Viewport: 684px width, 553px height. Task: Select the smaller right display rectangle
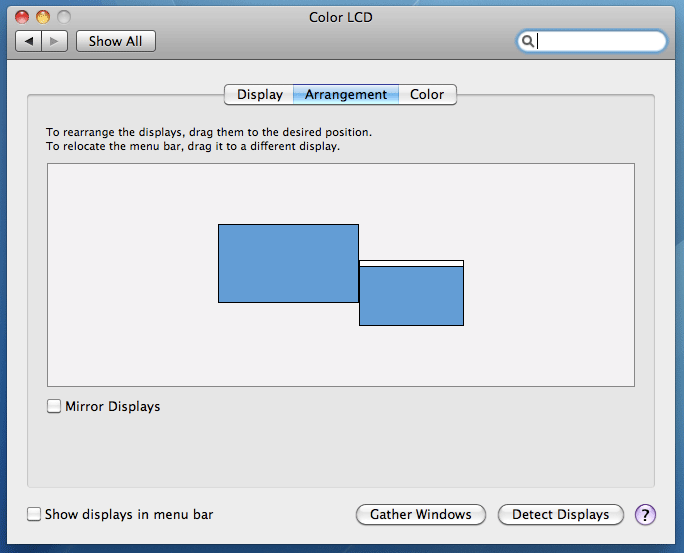tap(411, 297)
